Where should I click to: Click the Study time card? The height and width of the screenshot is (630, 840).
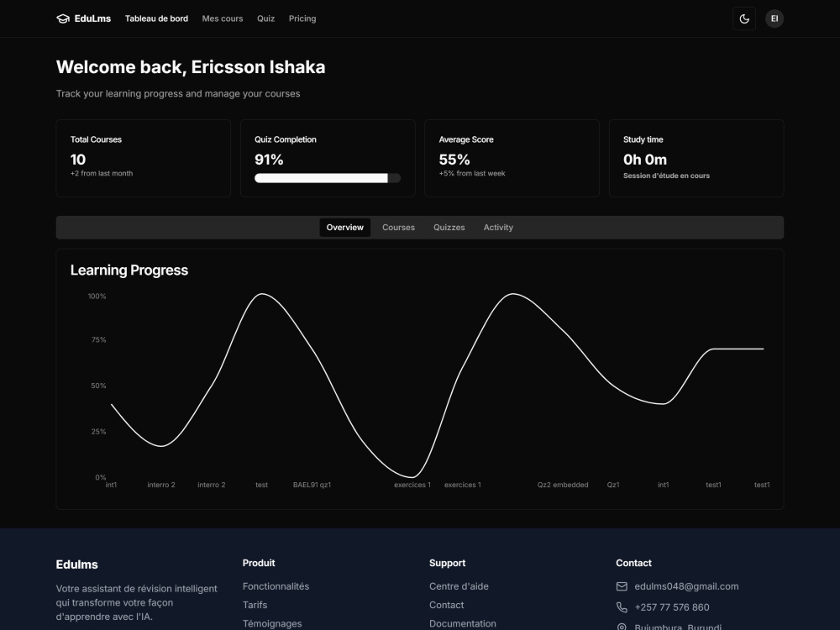[x=696, y=159]
